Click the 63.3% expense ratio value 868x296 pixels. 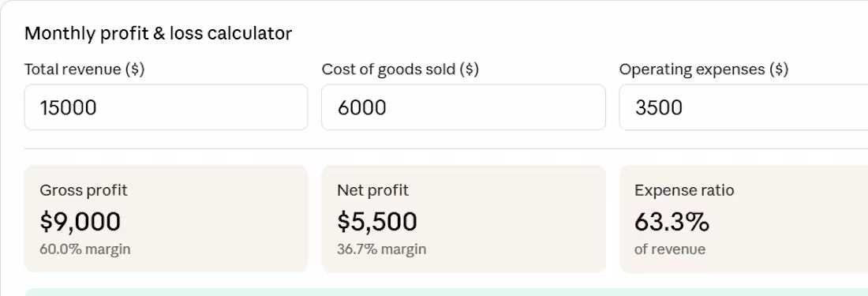coord(672,222)
